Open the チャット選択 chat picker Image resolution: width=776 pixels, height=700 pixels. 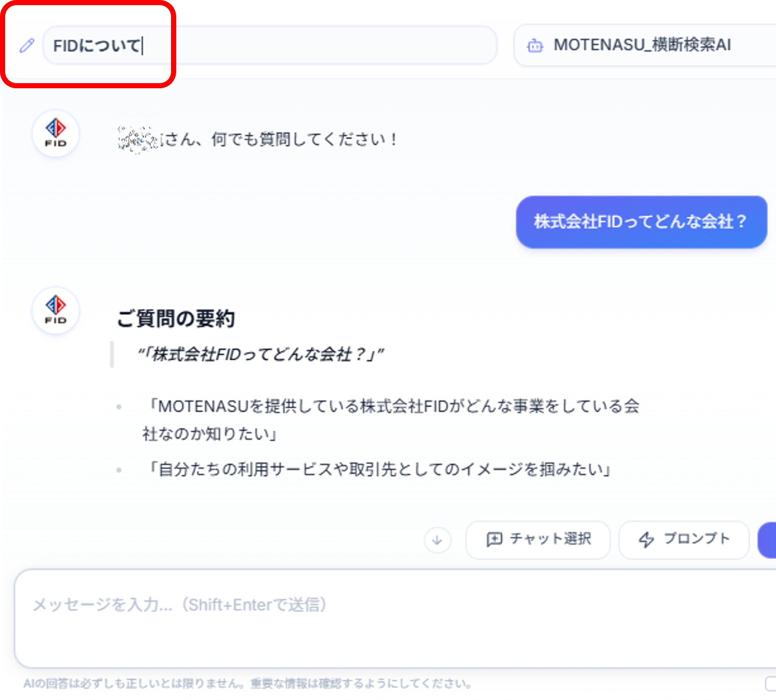[x=538, y=539]
